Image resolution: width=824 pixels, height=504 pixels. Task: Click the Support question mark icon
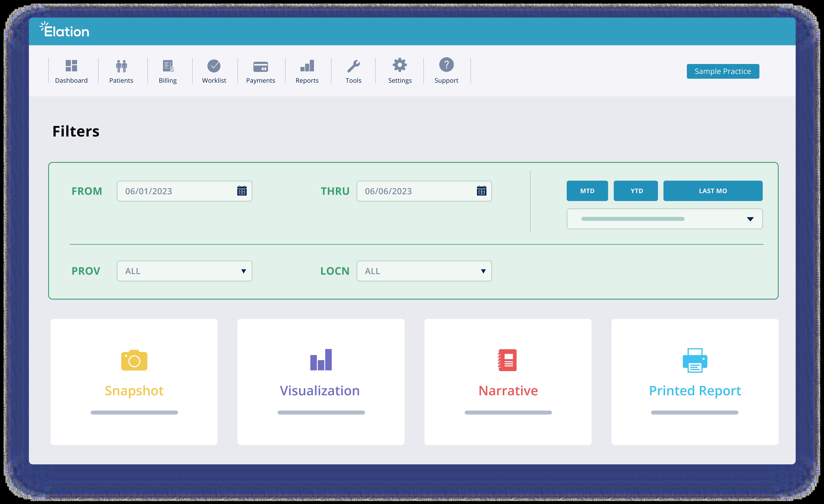pyautogui.click(x=446, y=65)
